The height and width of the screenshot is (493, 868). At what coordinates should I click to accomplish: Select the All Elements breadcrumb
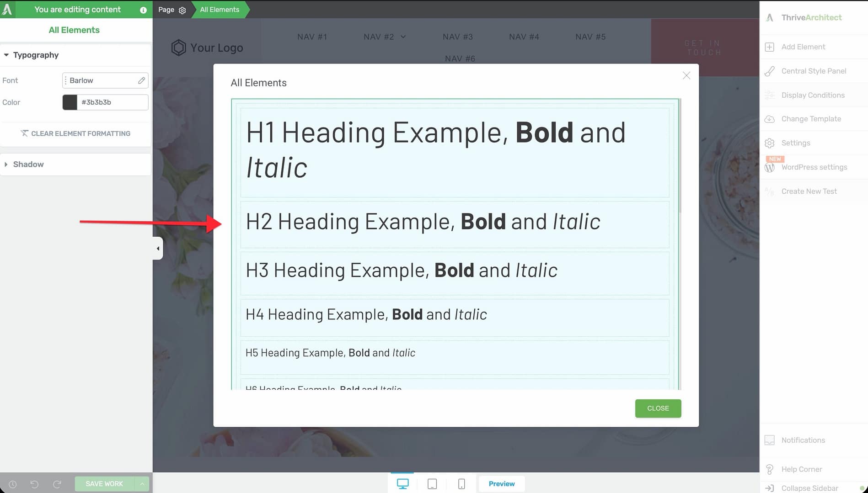(220, 10)
